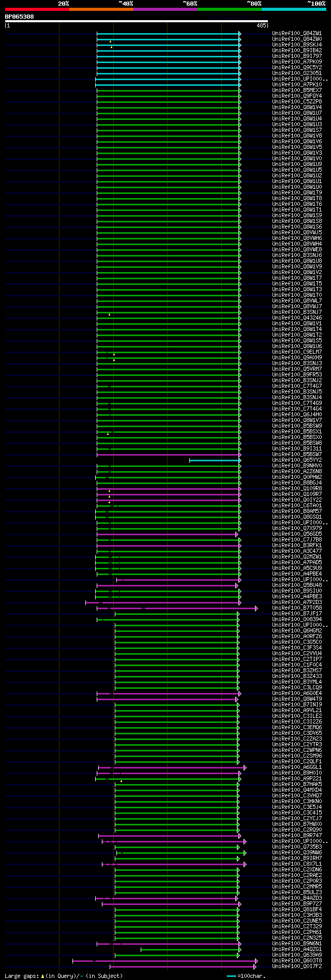Viewport: 331px width, 980px height.
Task: Select the UniRef100_Q6HGM2 entry
Action: [297, 631]
